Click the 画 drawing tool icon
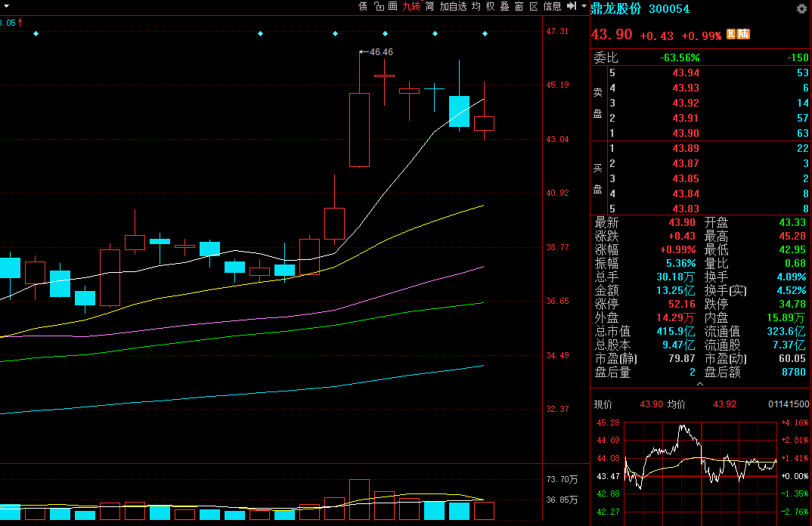Viewport: 812px width, 526px height. pyautogui.click(x=392, y=7)
